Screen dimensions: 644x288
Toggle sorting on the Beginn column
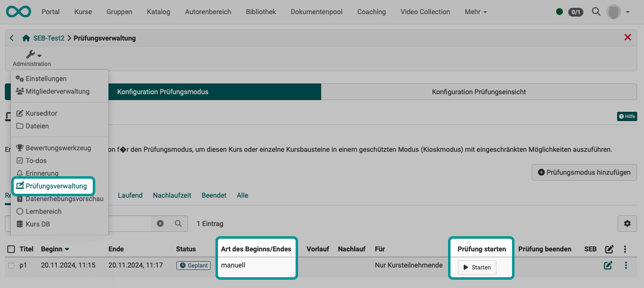pos(55,249)
